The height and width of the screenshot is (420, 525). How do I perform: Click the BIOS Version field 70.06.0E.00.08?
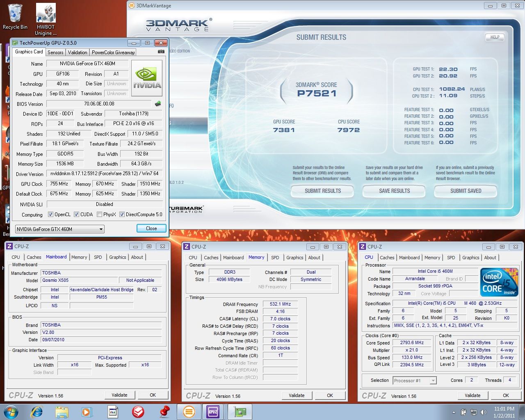click(x=99, y=104)
